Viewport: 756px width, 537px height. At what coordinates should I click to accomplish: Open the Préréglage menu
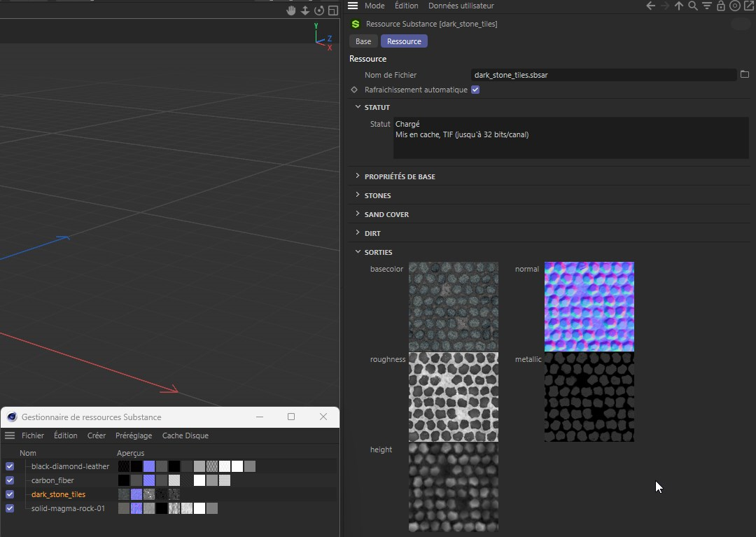[x=134, y=435]
